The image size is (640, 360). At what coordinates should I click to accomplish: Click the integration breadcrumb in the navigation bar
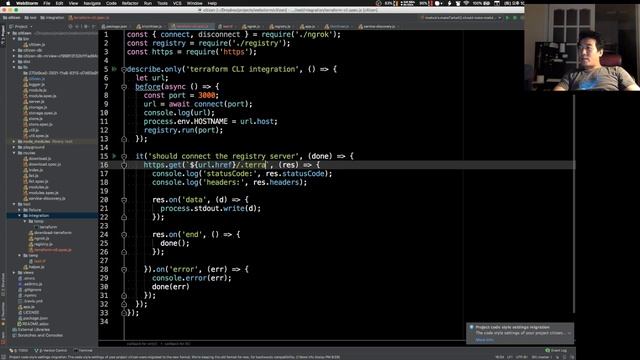pos(53,18)
